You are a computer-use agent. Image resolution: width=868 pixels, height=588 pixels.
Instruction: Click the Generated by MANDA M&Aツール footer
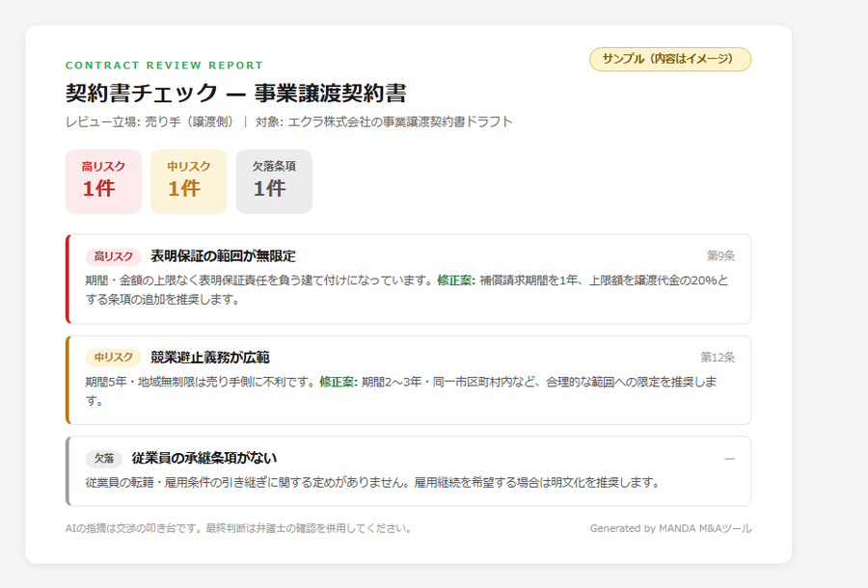(670, 528)
